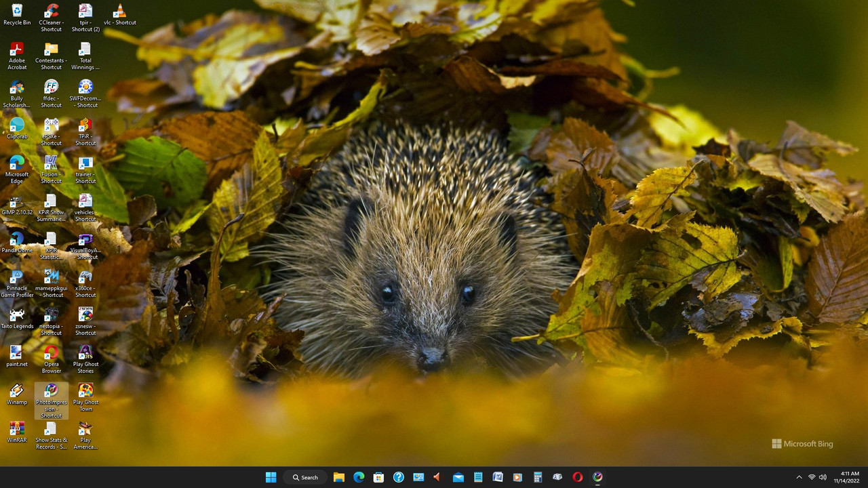Expand the hidden system tray icons
The image size is (868, 488).
[799, 477]
